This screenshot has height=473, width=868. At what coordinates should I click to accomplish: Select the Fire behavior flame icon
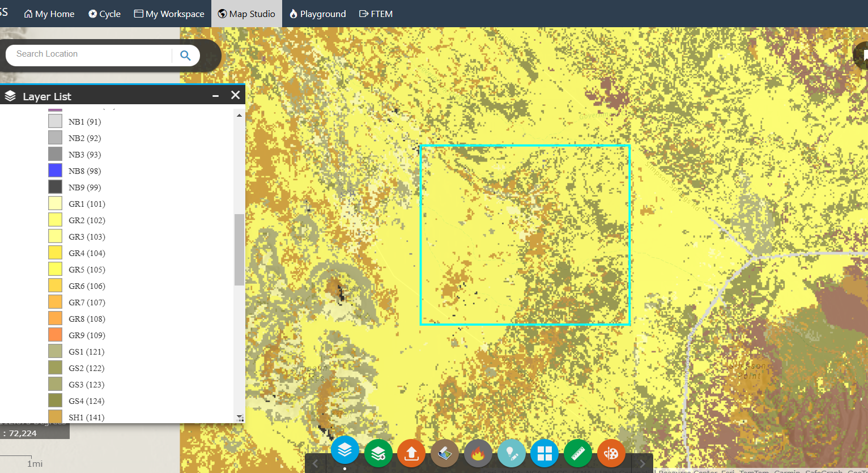478,453
